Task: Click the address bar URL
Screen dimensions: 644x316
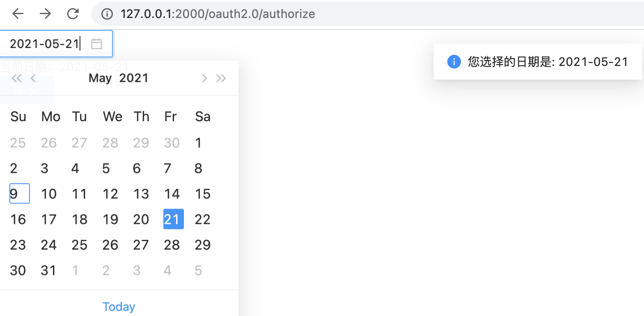Action: [x=218, y=14]
